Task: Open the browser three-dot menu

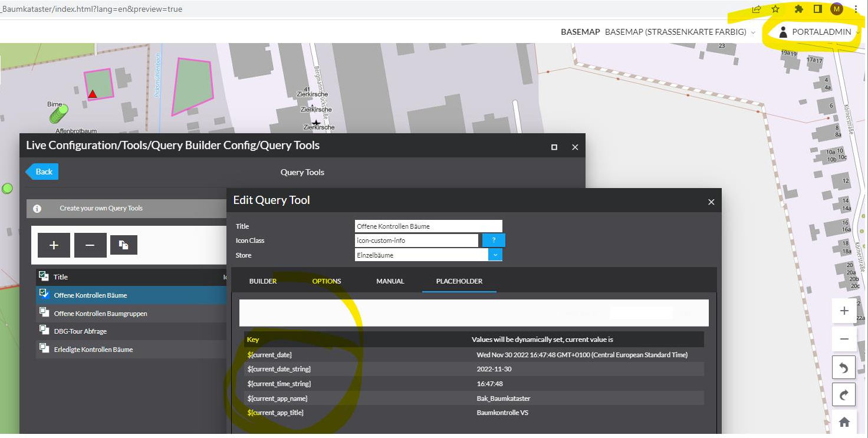Action: pyautogui.click(x=856, y=9)
